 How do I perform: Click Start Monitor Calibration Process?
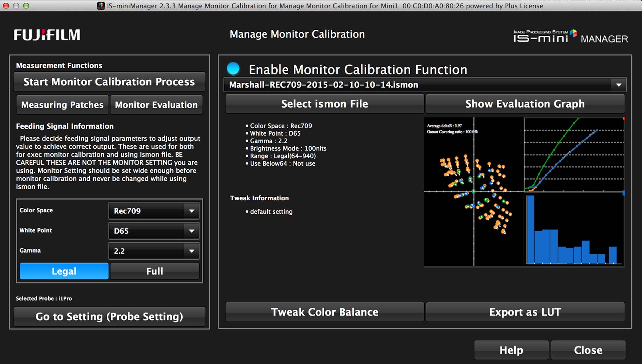[x=109, y=82]
